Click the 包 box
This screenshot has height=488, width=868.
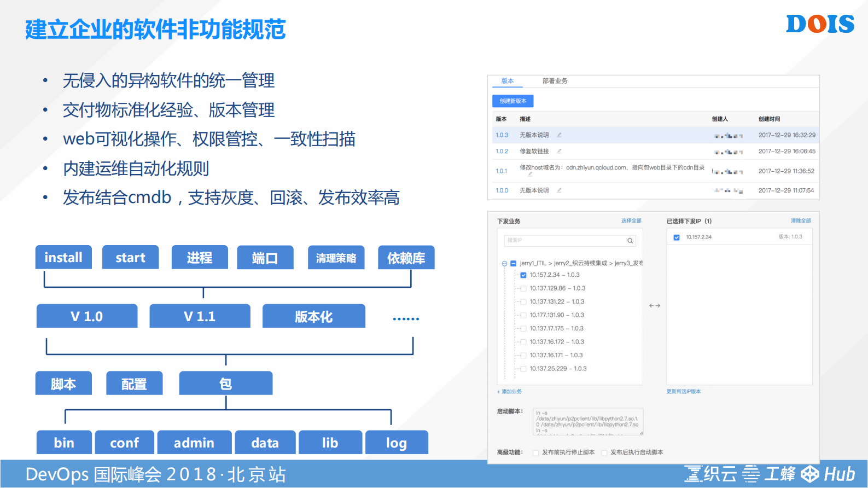tap(226, 384)
